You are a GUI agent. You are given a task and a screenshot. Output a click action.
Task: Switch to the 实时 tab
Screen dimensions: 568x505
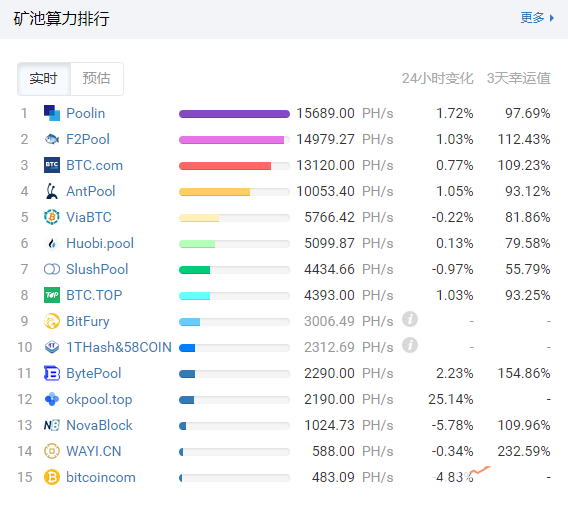[44, 79]
